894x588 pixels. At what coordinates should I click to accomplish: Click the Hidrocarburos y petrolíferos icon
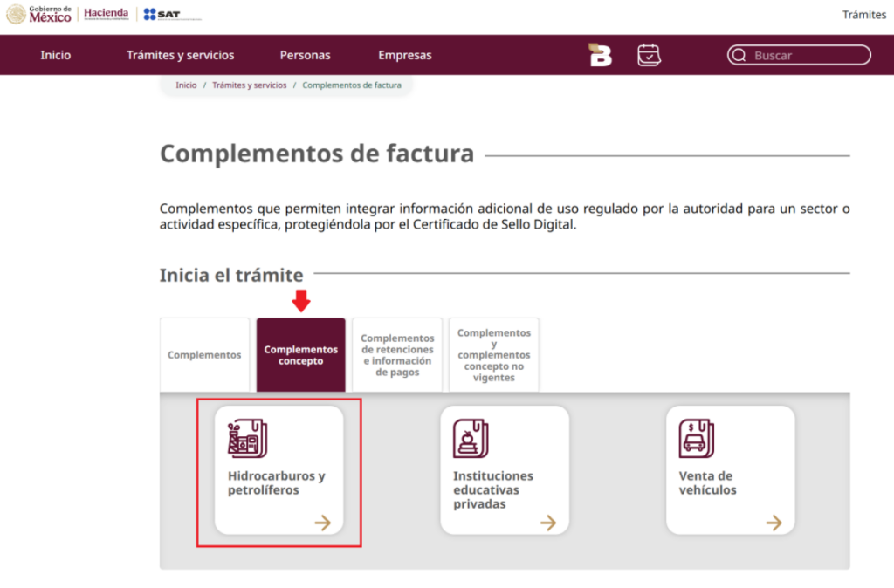[x=247, y=438]
